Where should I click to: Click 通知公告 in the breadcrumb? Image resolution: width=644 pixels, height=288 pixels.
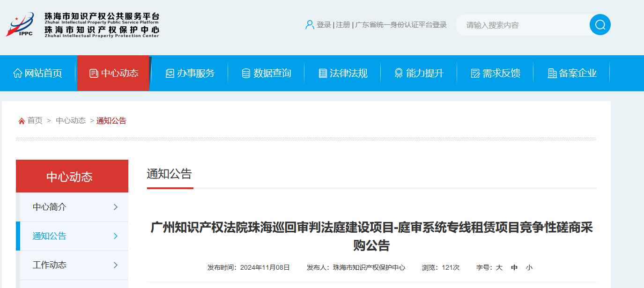point(111,121)
